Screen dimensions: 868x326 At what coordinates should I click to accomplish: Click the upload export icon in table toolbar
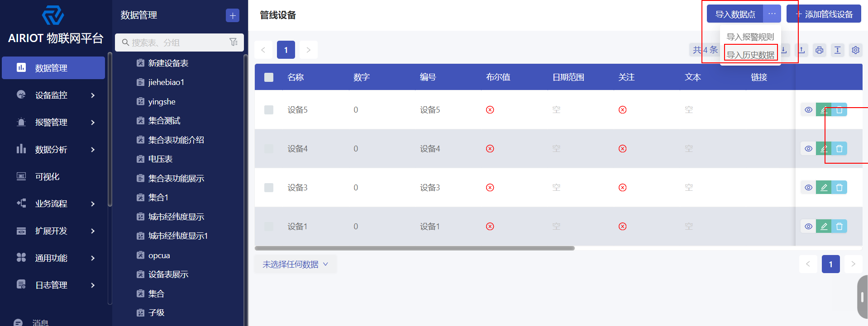coord(801,50)
